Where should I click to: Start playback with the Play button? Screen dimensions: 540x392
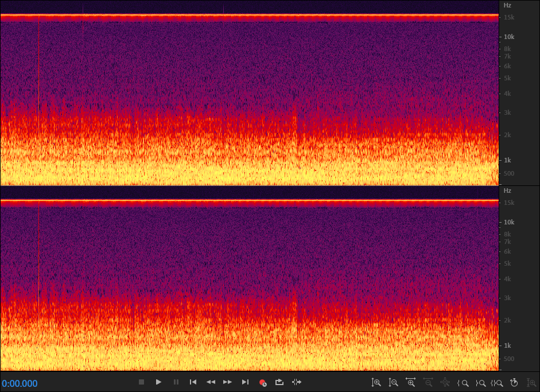[158, 382]
